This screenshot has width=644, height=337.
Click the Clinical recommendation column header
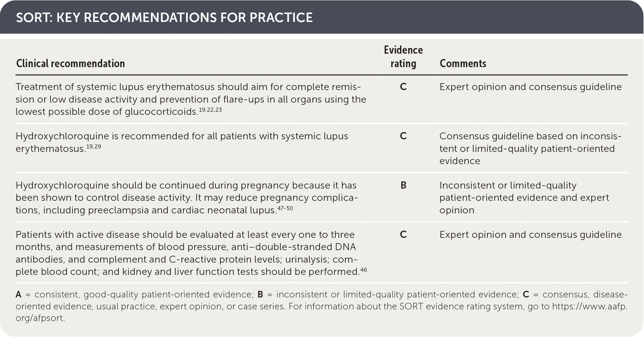pyautogui.click(x=70, y=63)
